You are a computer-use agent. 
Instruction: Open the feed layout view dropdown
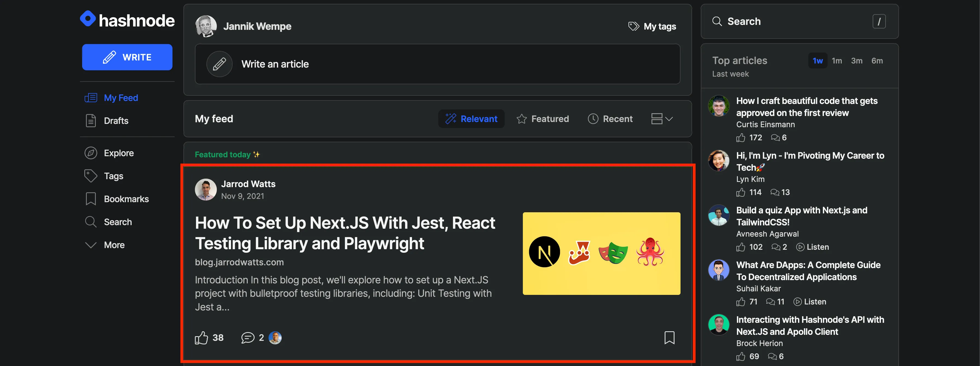coord(662,118)
